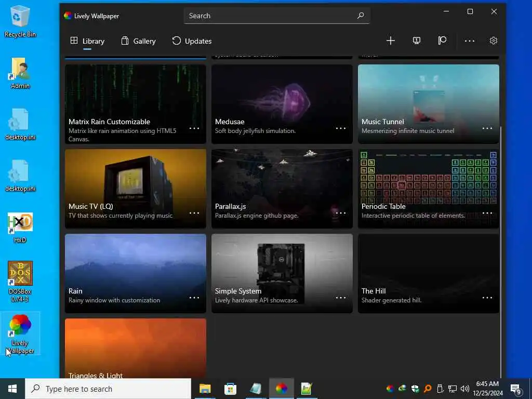
Task: Open the Windows Start menu
Action: click(x=12, y=389)
